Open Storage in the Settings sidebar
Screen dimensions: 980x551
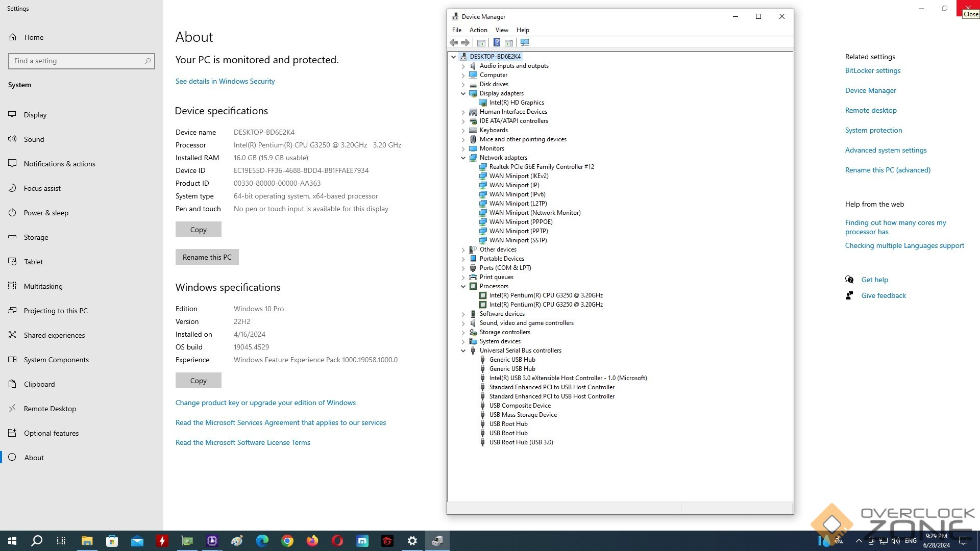point(36,237)
